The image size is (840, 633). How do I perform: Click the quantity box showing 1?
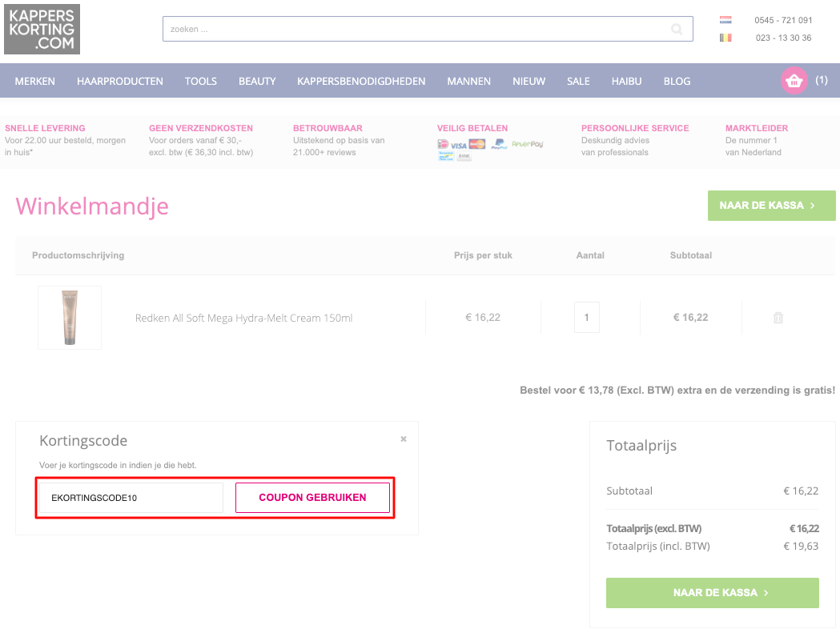[587, 318]
